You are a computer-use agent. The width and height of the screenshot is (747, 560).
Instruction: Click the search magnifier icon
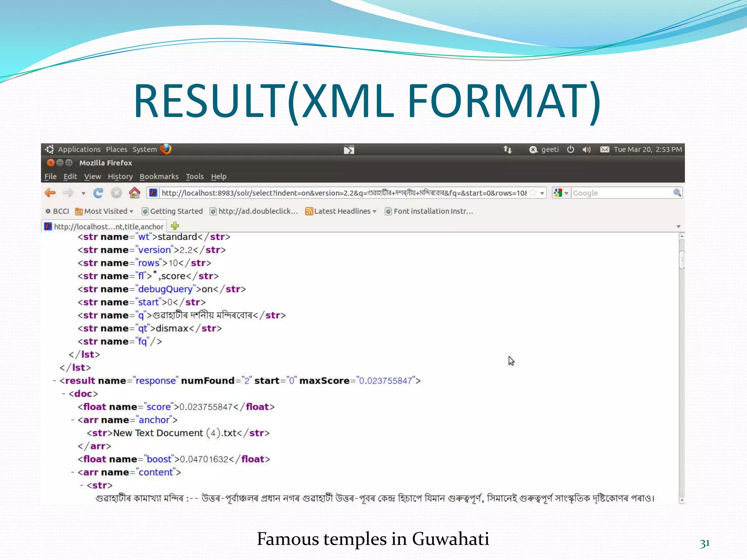[677, 192]
